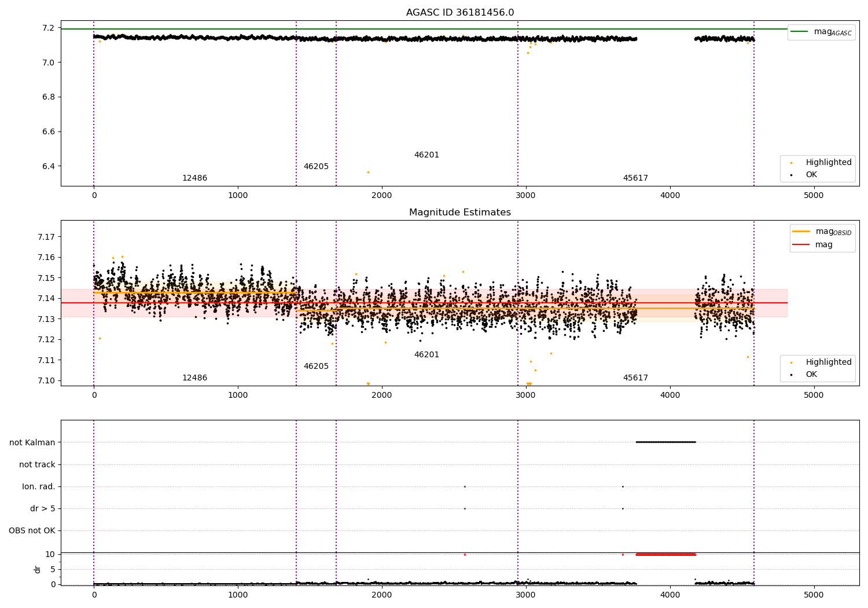Viewport: 868px width, 608px height.
Task: Click the 6.8 y-tick in top plot
Action: tap(49, 97)
